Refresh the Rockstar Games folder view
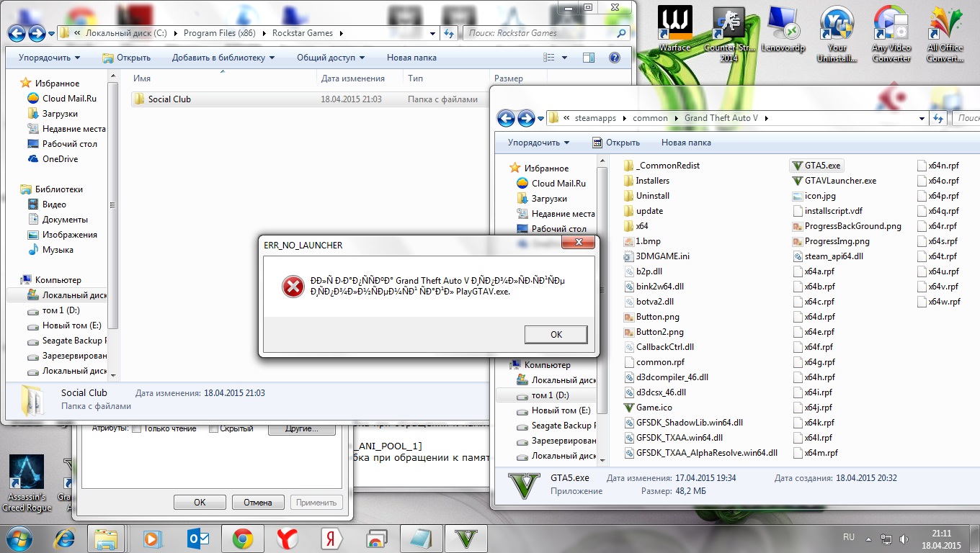 [x=450, y=33]
